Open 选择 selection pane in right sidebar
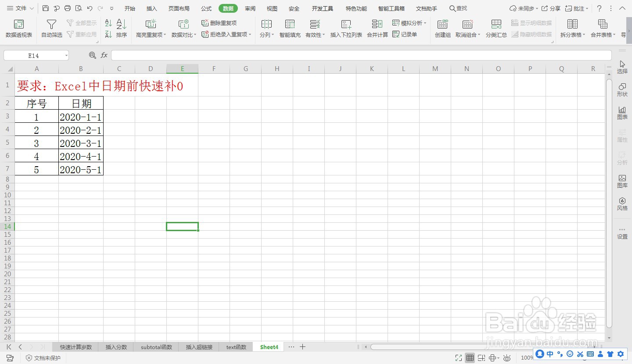Screen dimensions: 632x364 click(x=622, y=67)
